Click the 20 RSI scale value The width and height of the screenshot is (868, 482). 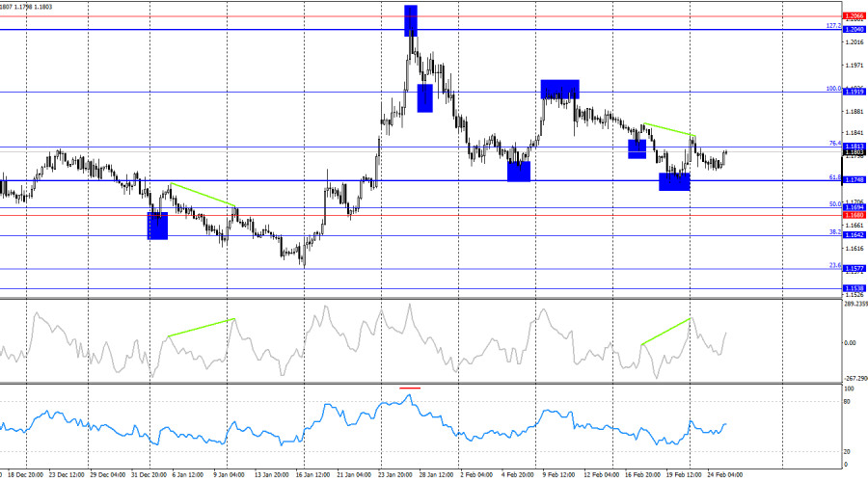coord(847,452)
